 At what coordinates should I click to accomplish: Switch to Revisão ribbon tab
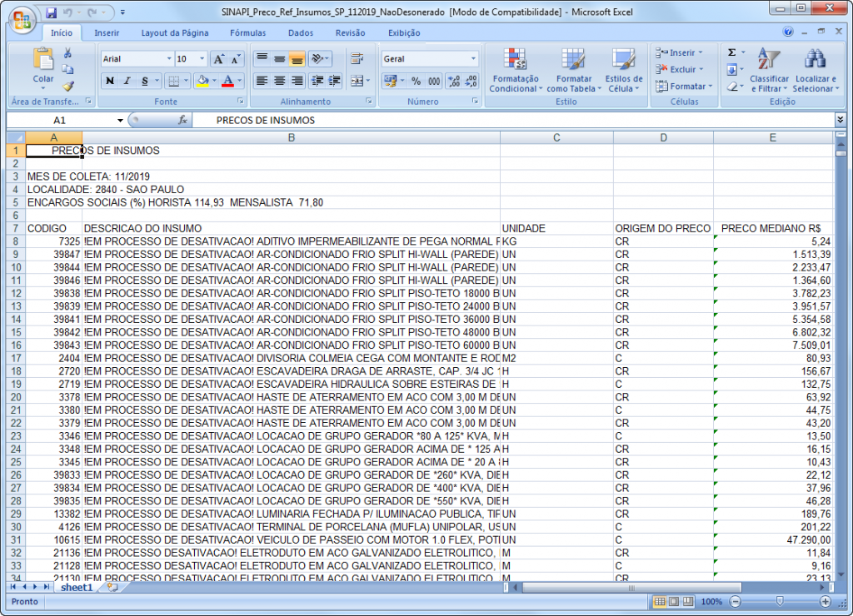[x=350, y=33]
